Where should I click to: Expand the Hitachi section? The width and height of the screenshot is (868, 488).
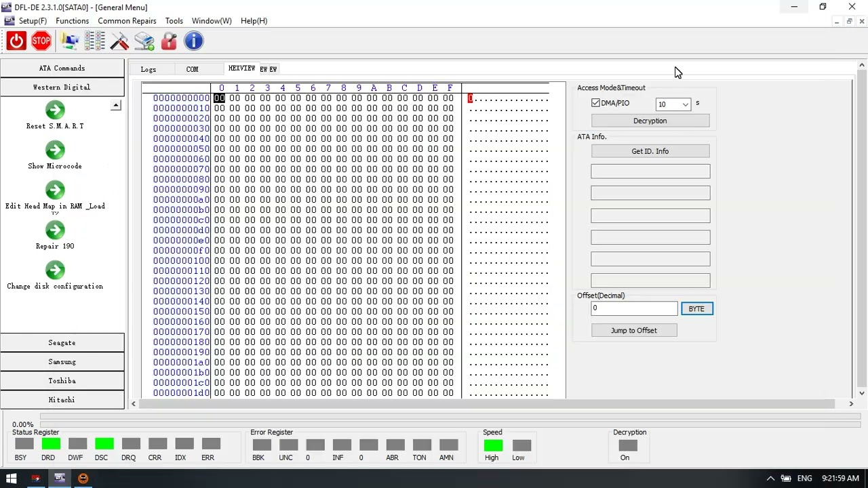click(x=62, y=400)
